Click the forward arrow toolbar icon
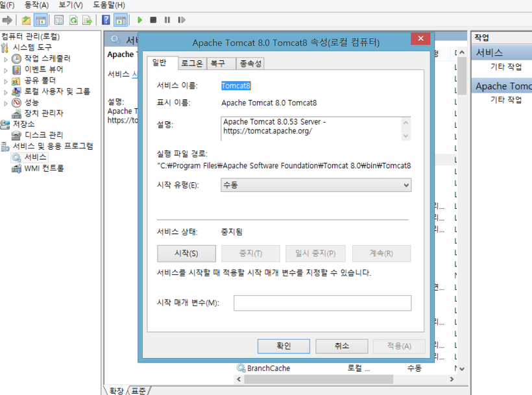Image resolution: width=532 pixels, height=395 pixels. 6,20
